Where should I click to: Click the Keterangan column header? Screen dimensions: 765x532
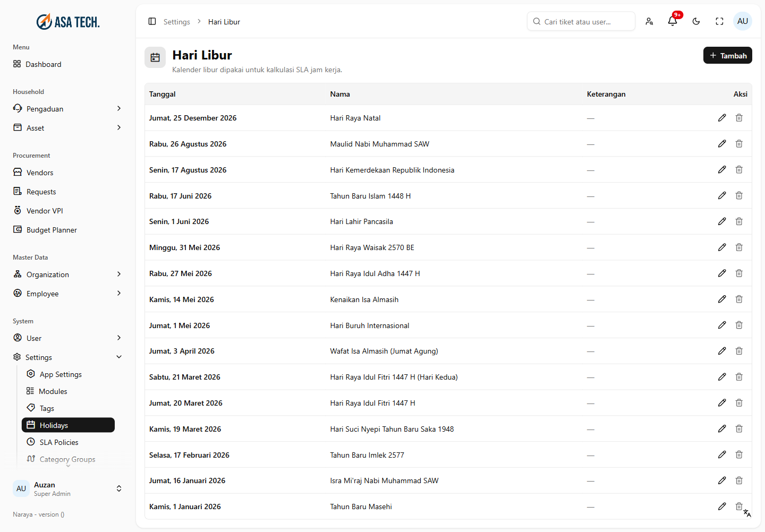click(x=606, y=94)
